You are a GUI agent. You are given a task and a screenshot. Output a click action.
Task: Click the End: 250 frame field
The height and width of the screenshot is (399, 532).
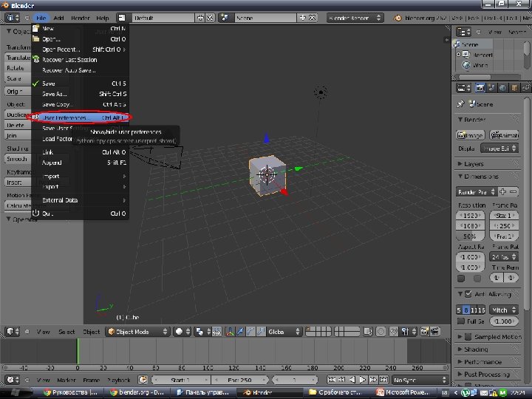click(x=239, y=380)
